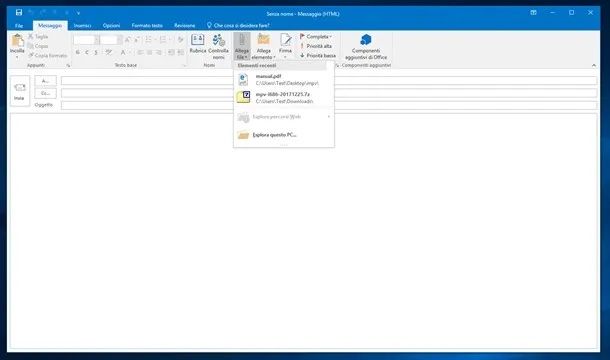Click the ribbon display options button
The height and width of the screenshot is (360, 610).
pyautogui.click(x=533, y=12)
